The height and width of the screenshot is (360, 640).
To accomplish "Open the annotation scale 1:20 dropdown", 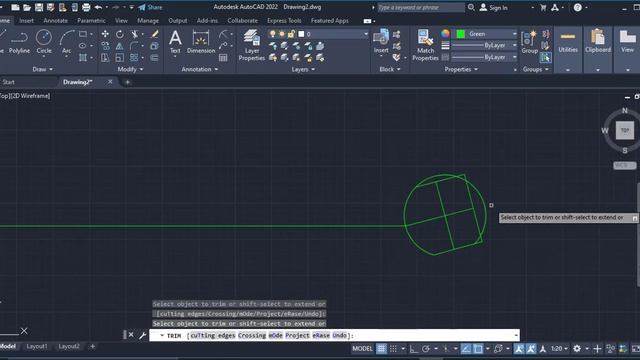I will [559, 349].
